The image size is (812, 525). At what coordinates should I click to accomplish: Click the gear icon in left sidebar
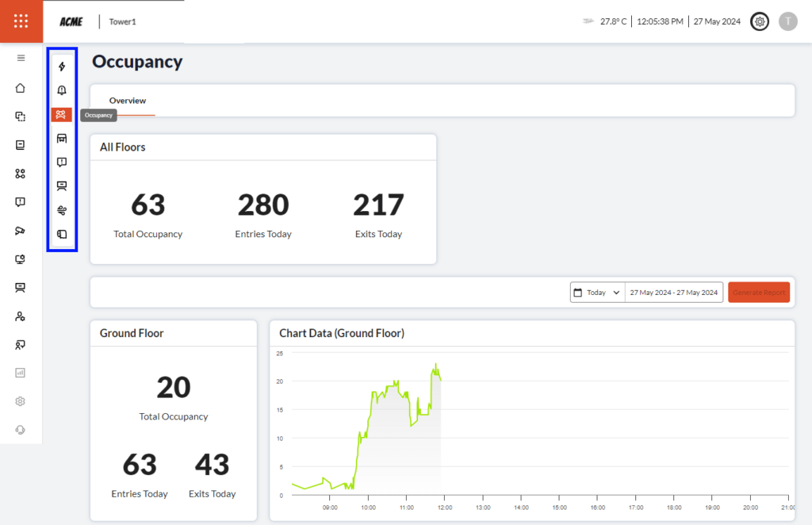[x=21, y=401]
